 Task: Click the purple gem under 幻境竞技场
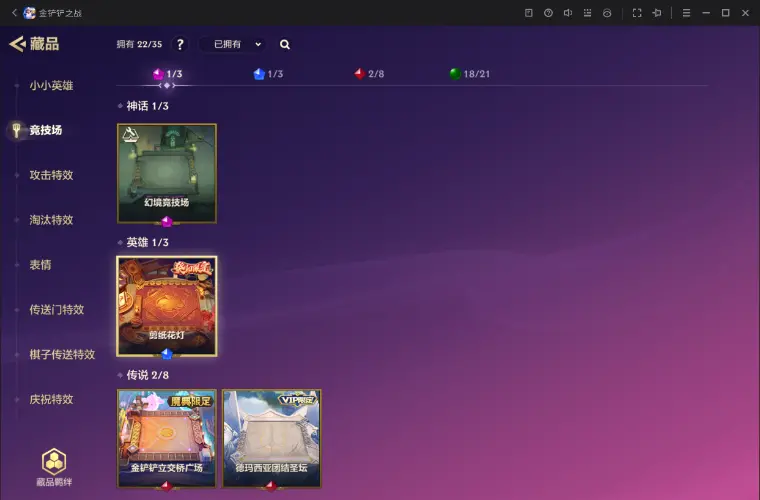coord(167,222)
